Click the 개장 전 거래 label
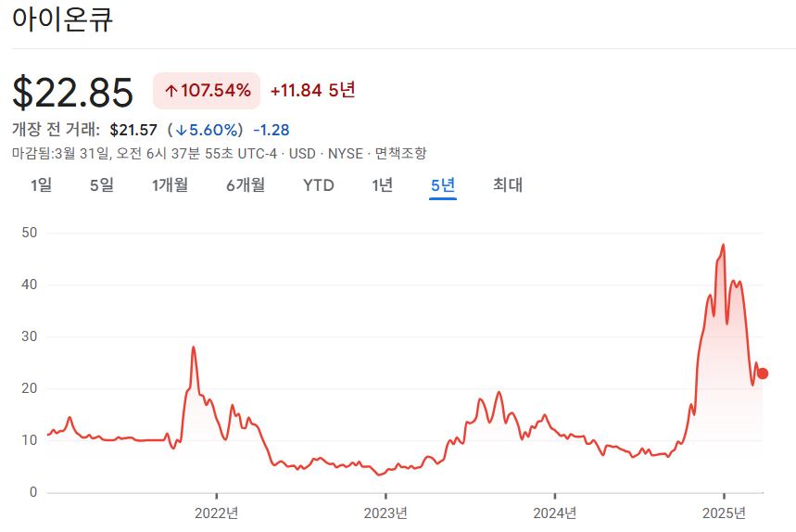The height and width of the screenshot is (532, 796). (56, 130)
